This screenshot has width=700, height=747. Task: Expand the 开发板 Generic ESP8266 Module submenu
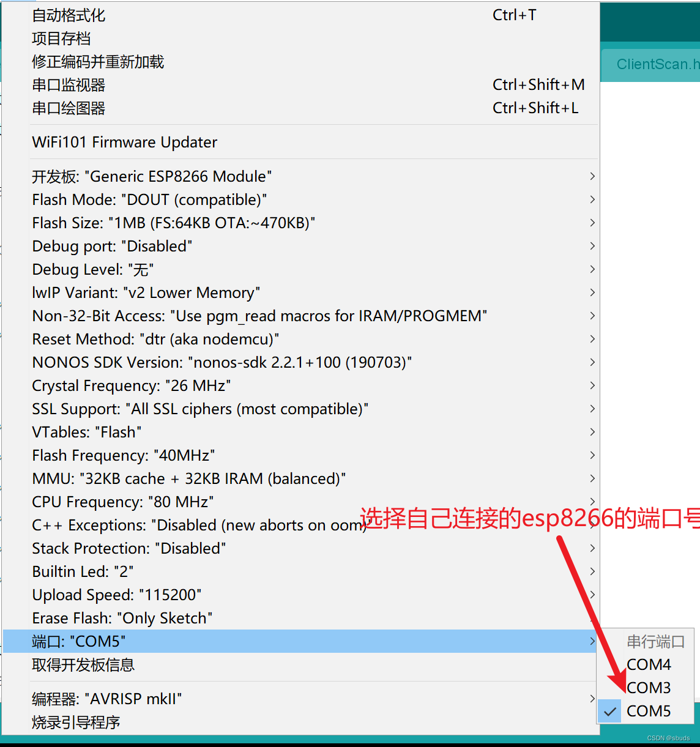click(152, 176)
